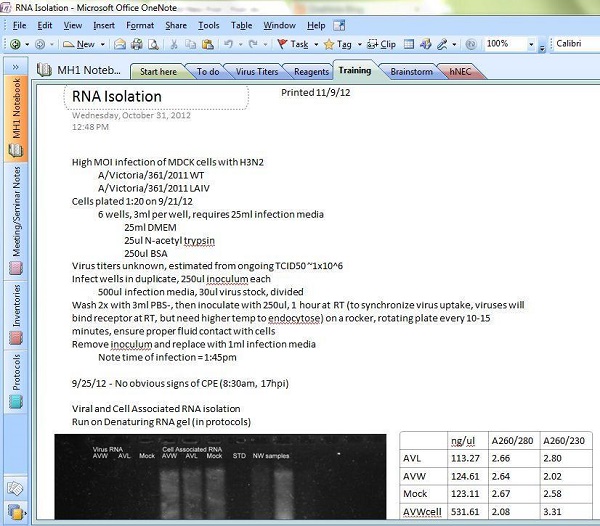
Task: Open the Undo dropdown arrow
Action: [x=240, y=44]
